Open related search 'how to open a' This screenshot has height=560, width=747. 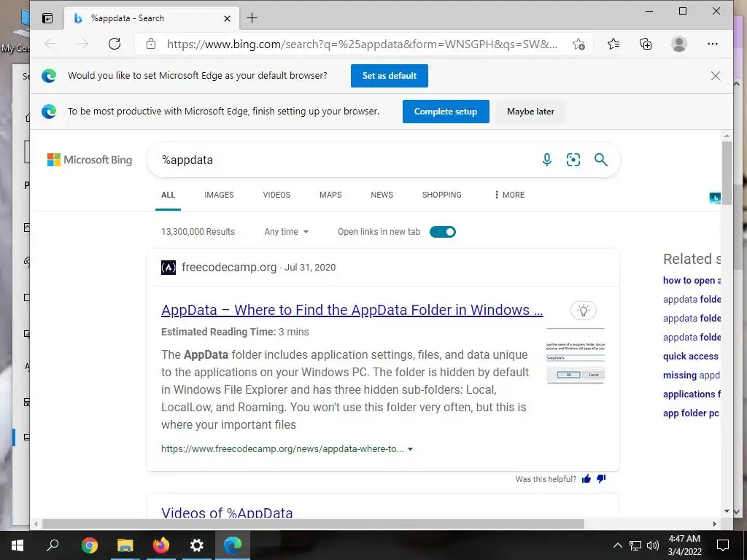[x=692, y=281]
